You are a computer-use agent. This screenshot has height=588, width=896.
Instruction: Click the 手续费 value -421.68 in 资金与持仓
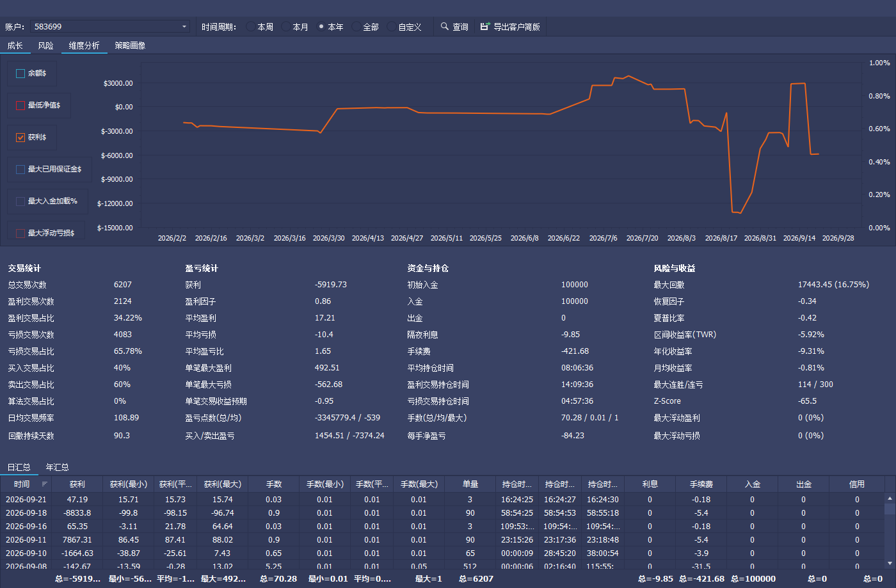pos(575,351)
